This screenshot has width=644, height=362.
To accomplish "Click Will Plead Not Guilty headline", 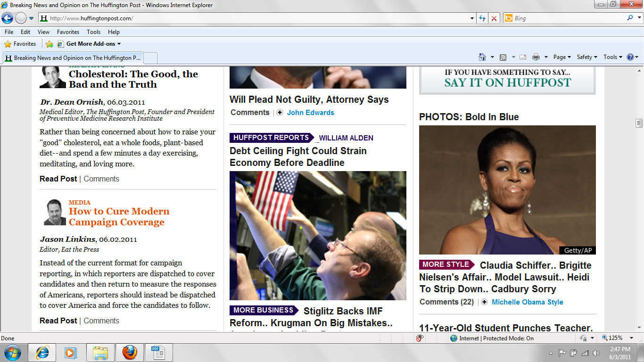I will tap(309, 99).
